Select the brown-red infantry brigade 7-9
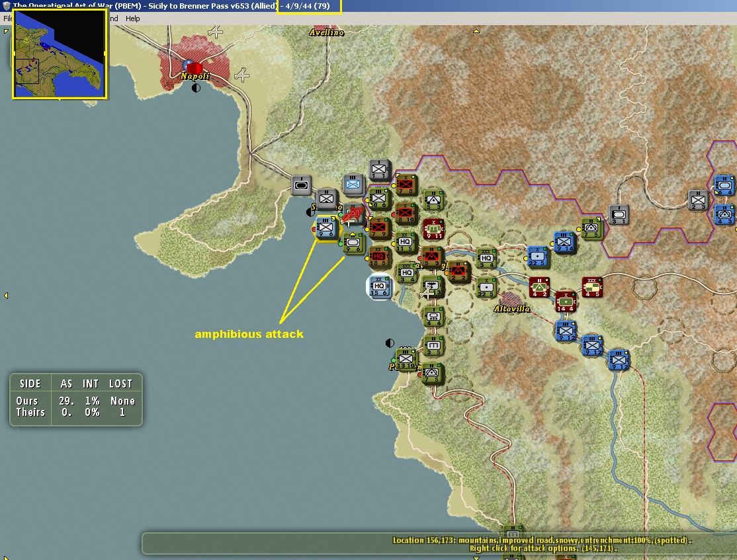Image resolution: width=737 pixels, height=560 pixels. [x=379, y=229]
